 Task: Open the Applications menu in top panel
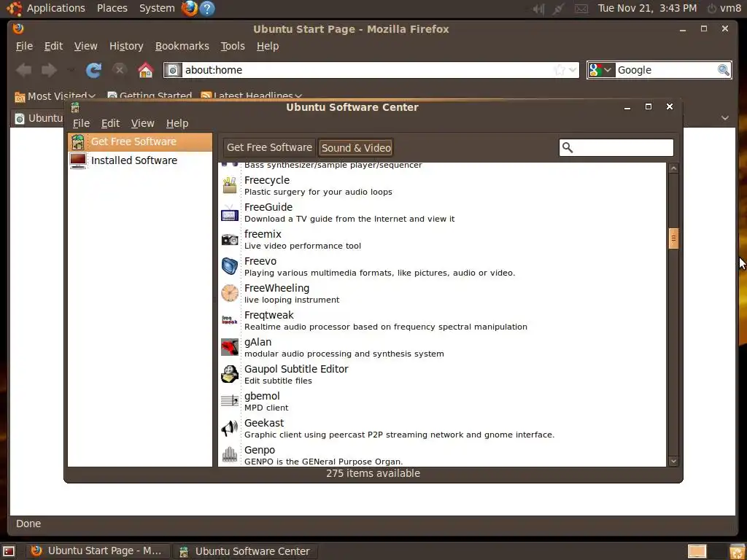click(55, 8)
